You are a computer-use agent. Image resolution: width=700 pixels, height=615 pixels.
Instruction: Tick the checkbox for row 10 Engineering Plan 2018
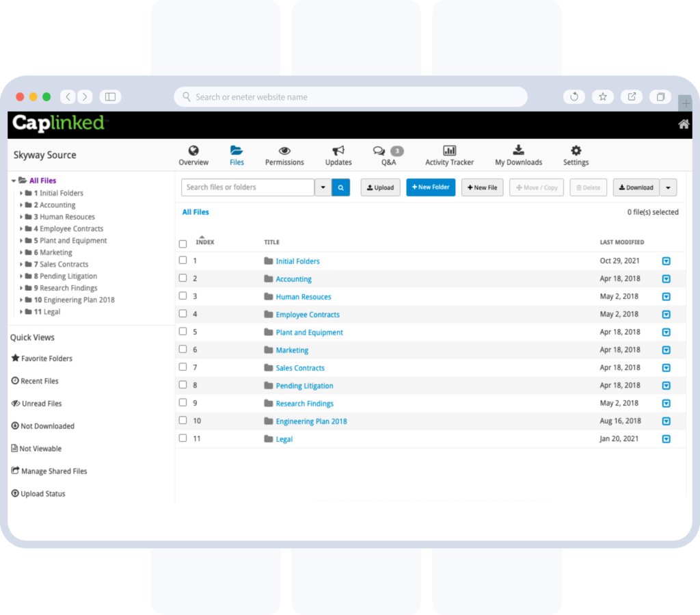click(x=183, y=420)
